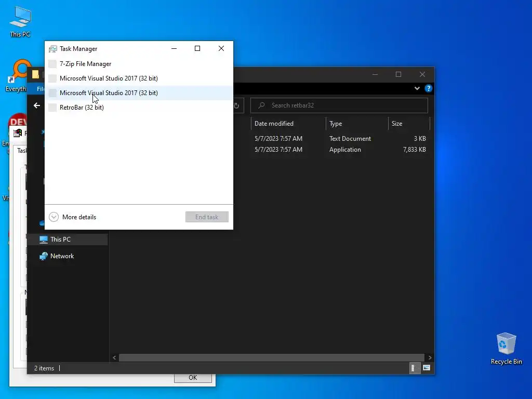Image resolution: width=532 pixels, height=399 pixels.
Task: Minimize the Task Manager window
Action: [174, 48]
